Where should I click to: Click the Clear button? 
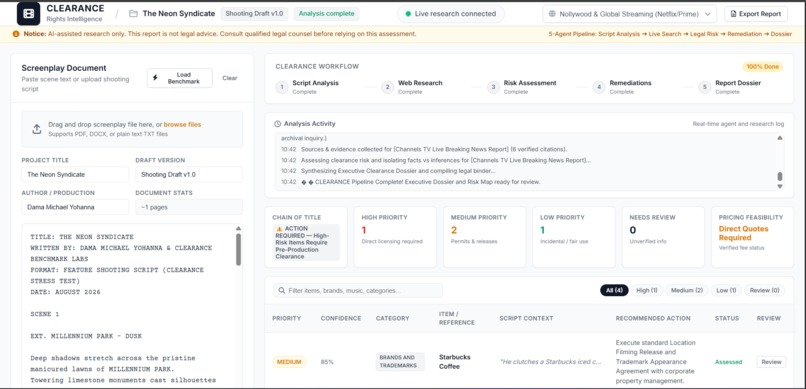[x=230, y=78]
